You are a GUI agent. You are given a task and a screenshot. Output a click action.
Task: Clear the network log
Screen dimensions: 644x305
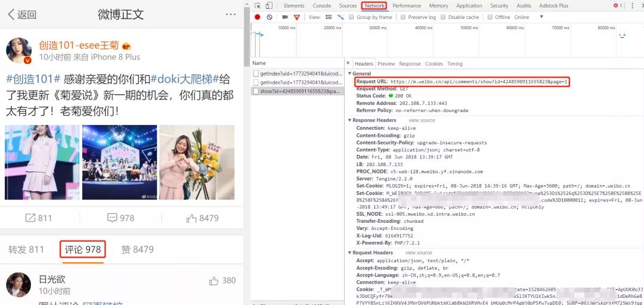point(270,17)
